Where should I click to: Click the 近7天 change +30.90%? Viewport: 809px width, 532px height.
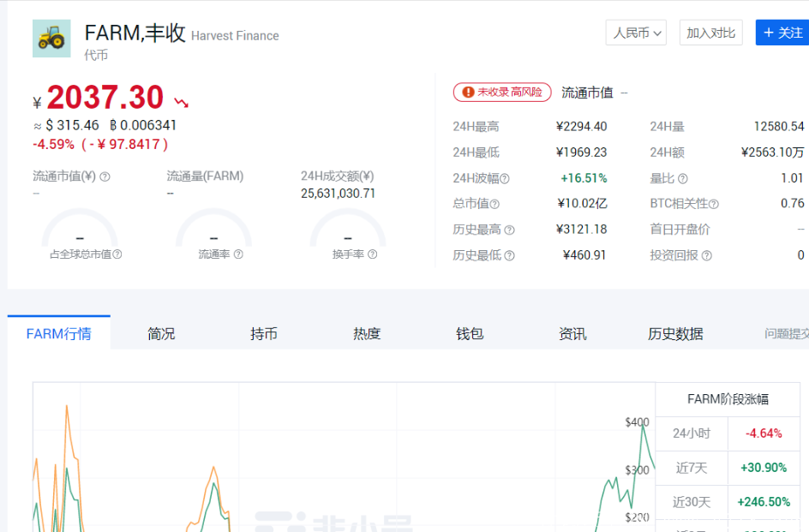click(x=764, y=468)
